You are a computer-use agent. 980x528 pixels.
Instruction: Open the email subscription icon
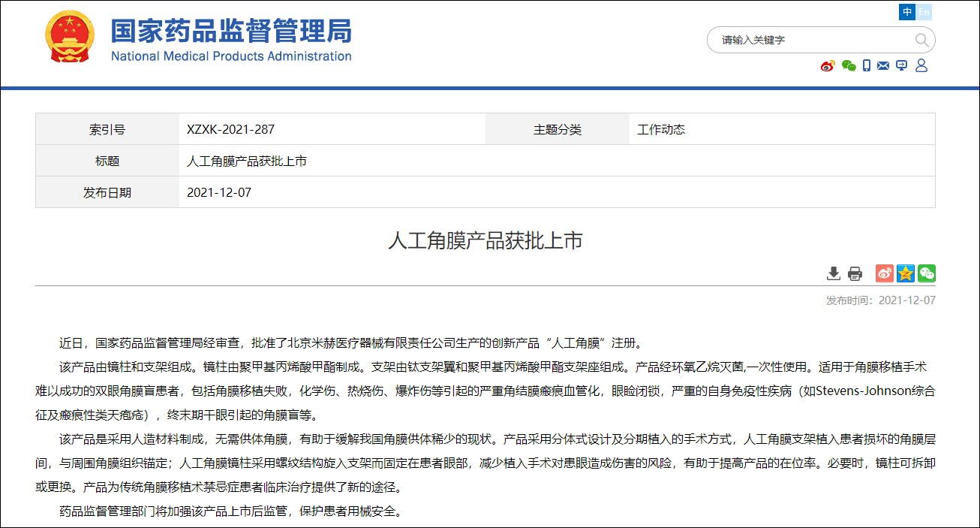(883, 65)
